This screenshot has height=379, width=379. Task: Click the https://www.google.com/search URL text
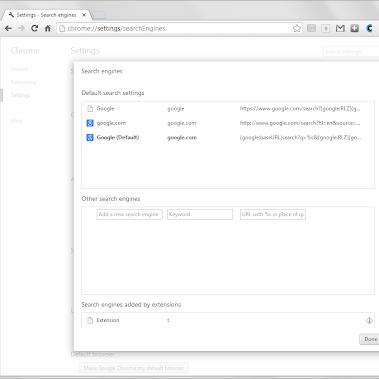pyautogui.click(x=300, y=109)
